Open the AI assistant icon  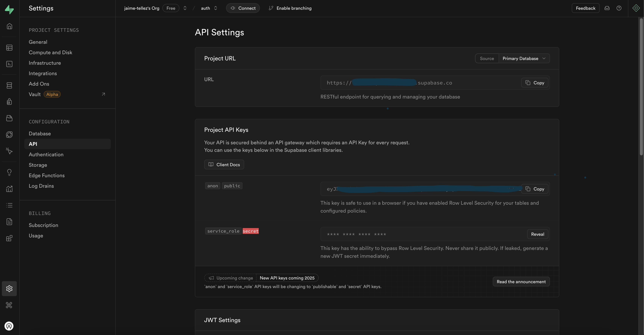click(636, 8)
